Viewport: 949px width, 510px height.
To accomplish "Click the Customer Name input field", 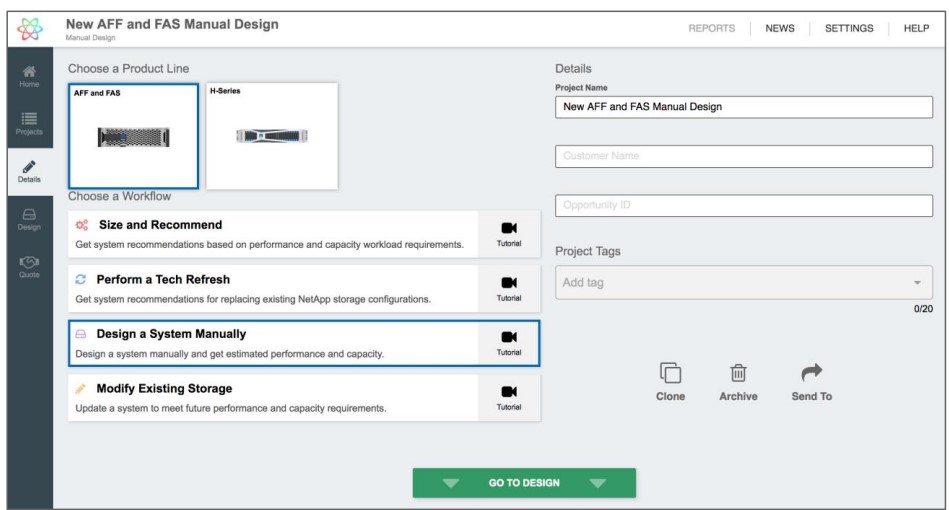I will point(743,156).
